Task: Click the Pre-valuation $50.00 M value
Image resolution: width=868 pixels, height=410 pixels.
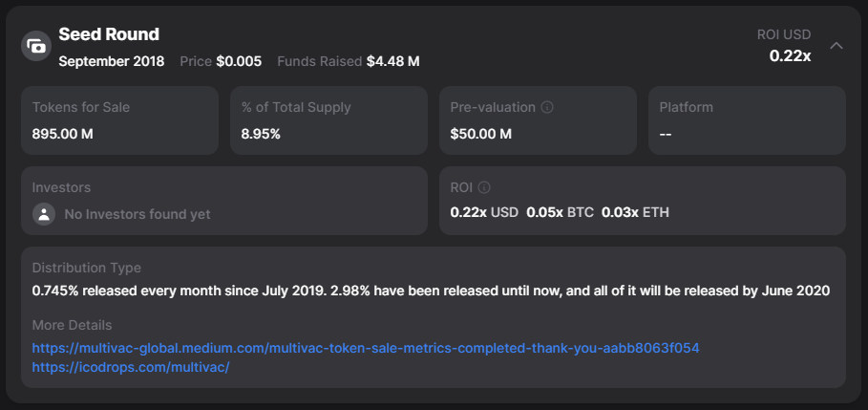Action: [x=481, y=134]
